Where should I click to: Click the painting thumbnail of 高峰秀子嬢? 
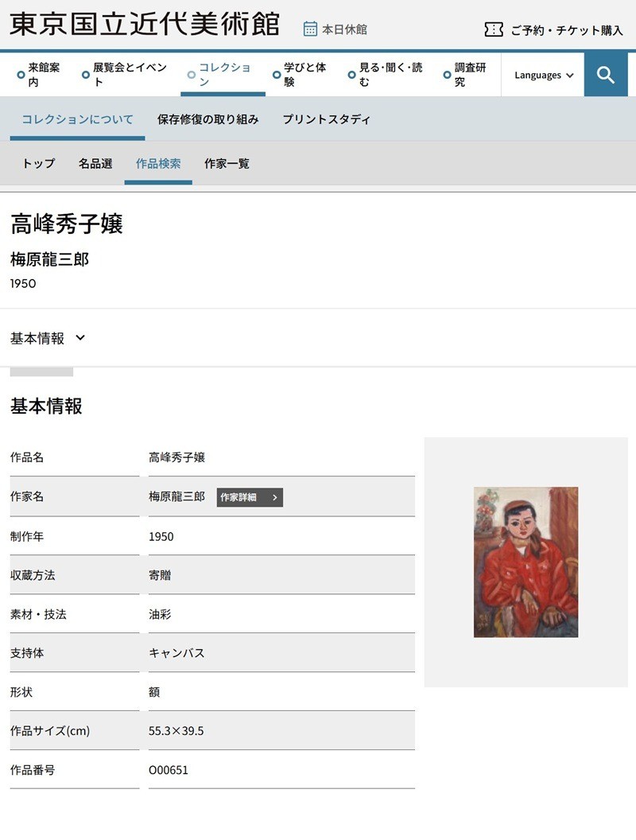tap(526, 562)
